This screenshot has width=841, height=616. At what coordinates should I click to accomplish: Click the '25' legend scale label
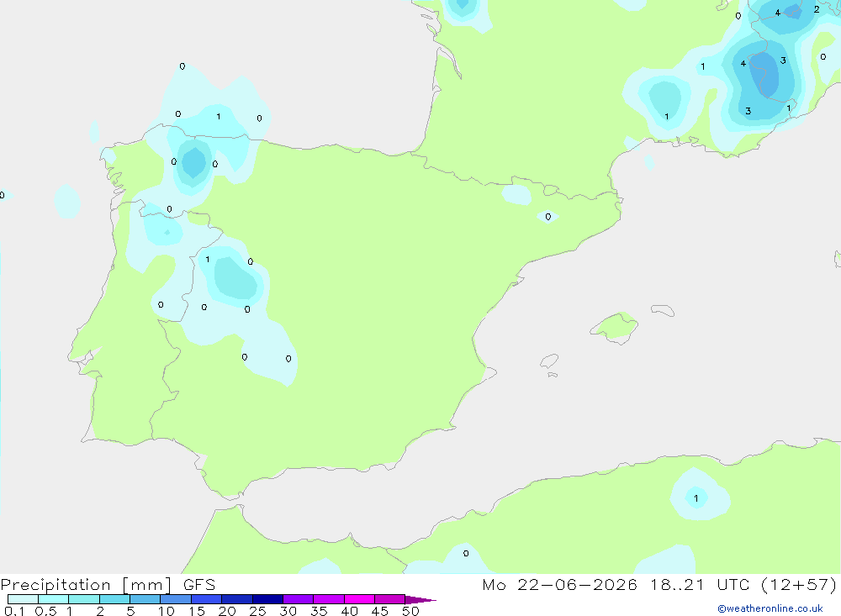(x=258, y=611)
